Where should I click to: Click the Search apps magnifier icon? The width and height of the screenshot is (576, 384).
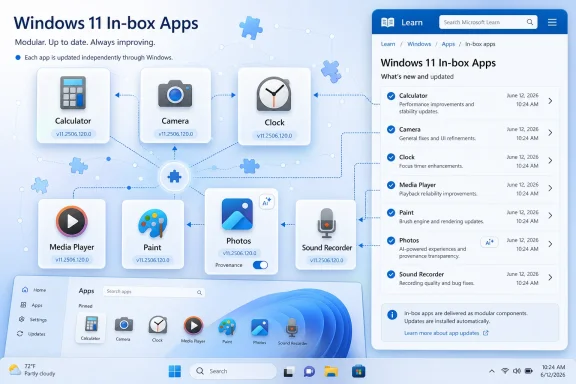(199, 293)
